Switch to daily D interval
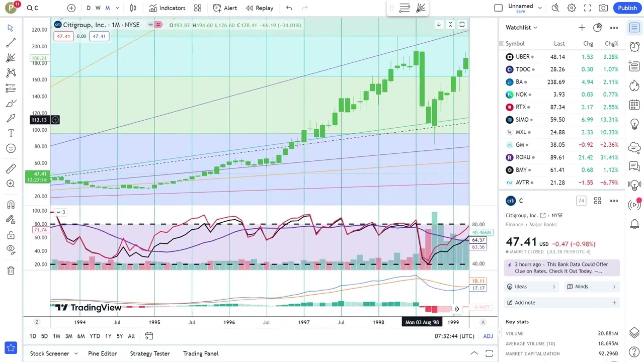 coord(89,8)
